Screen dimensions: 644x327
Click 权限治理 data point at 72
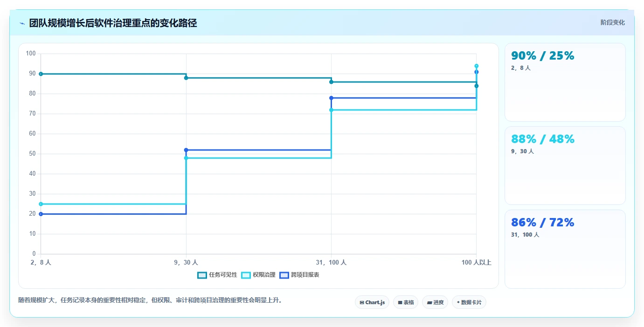point(331,110)
